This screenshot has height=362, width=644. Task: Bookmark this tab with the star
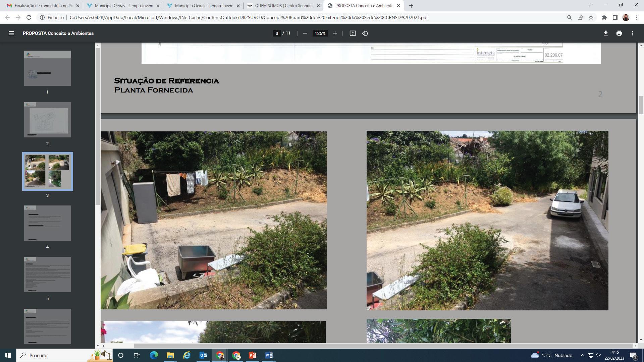point(591,17)
